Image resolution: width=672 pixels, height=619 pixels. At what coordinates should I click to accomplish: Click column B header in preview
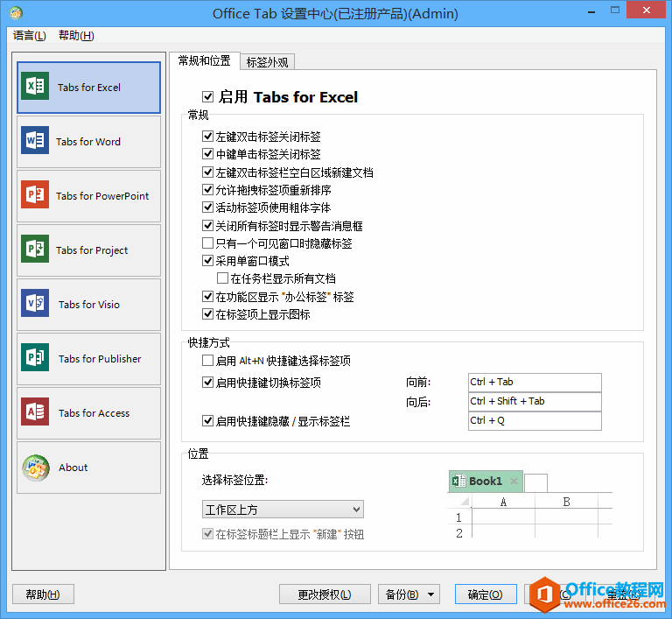(x=567, y=502)
